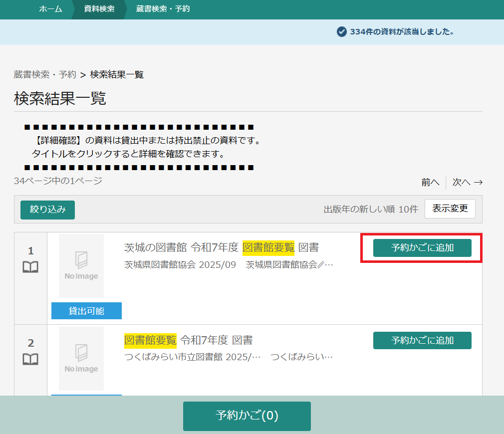The image size is (504, 434).
Task: Click 茨城県図書館協会 2025/09 publisher text
Action: coord(180,265)
